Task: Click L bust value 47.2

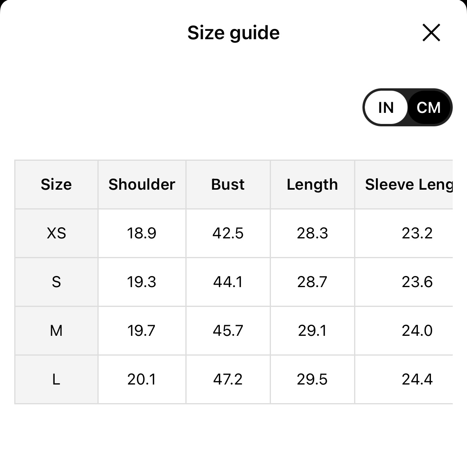Action: pyautogui.click(x=228, y=379)
